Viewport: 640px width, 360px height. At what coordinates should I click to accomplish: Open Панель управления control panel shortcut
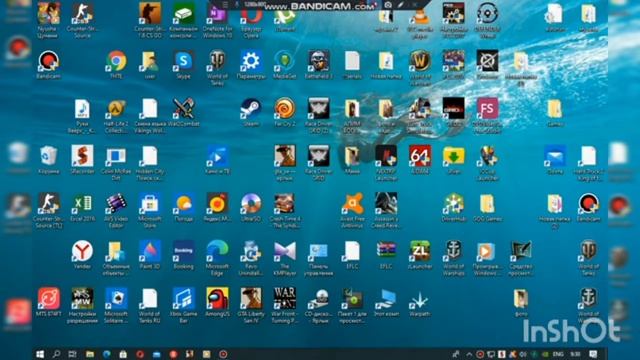coord(318,251)
